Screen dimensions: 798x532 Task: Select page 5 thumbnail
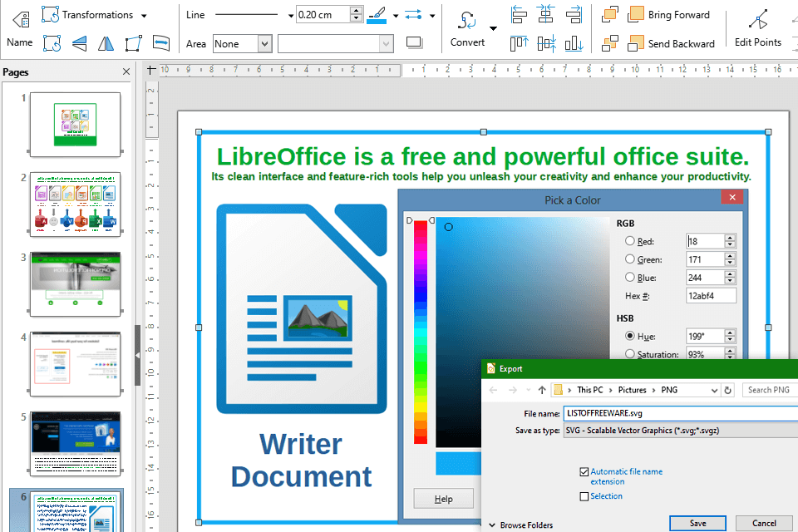click(76, 444)
